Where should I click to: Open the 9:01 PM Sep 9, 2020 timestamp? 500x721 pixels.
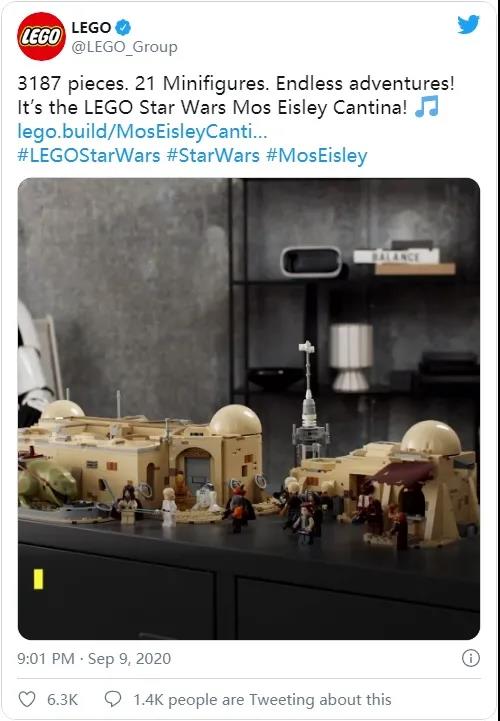[x=94, y=658]
